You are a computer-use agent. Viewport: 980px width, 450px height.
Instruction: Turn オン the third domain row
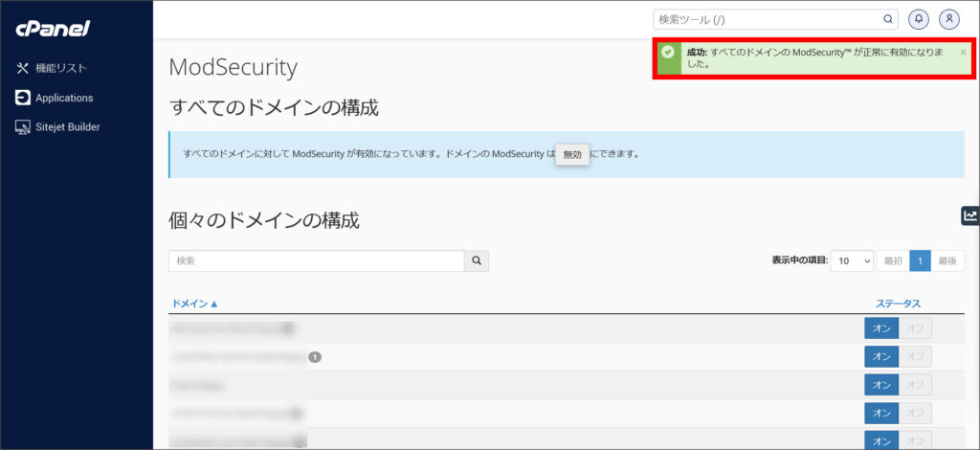(x=881, y=385)
